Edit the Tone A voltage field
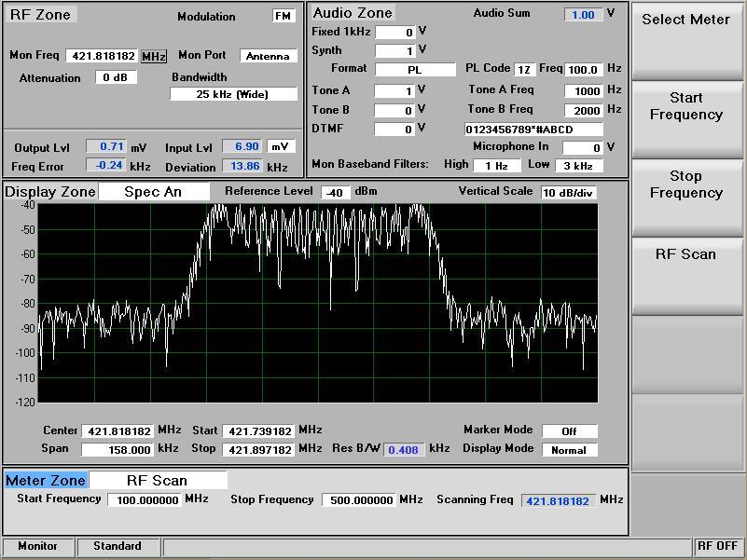Screen dimensions: 747x560 pyautogui.click(x=394, y=90)
